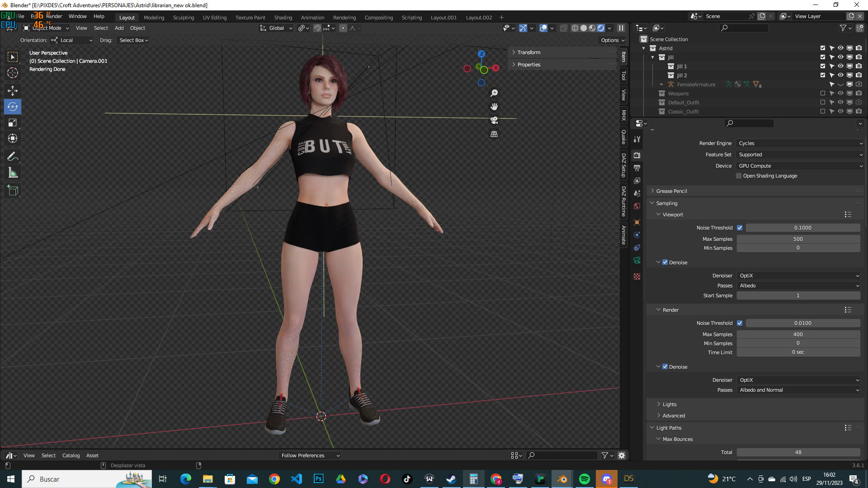Open the Help menu
This screenshot has width=868, height=488.
(99, 16)
